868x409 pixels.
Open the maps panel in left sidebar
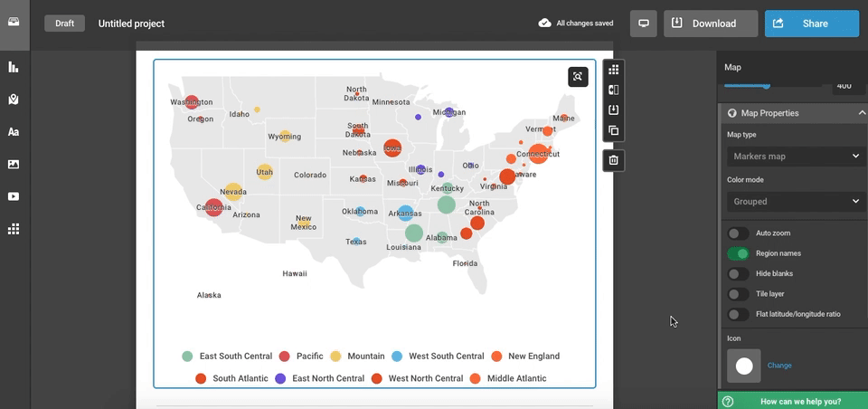tap(14, 100)
